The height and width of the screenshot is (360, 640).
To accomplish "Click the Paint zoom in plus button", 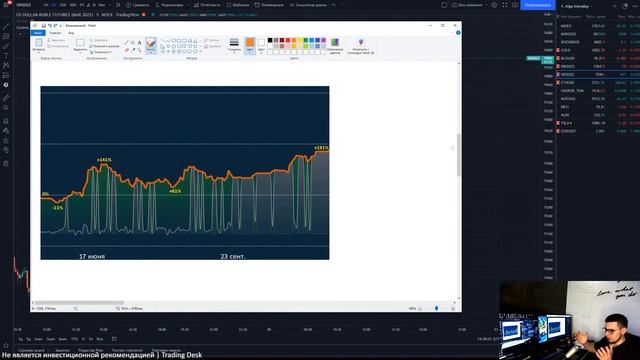I will tap(453, 309).
